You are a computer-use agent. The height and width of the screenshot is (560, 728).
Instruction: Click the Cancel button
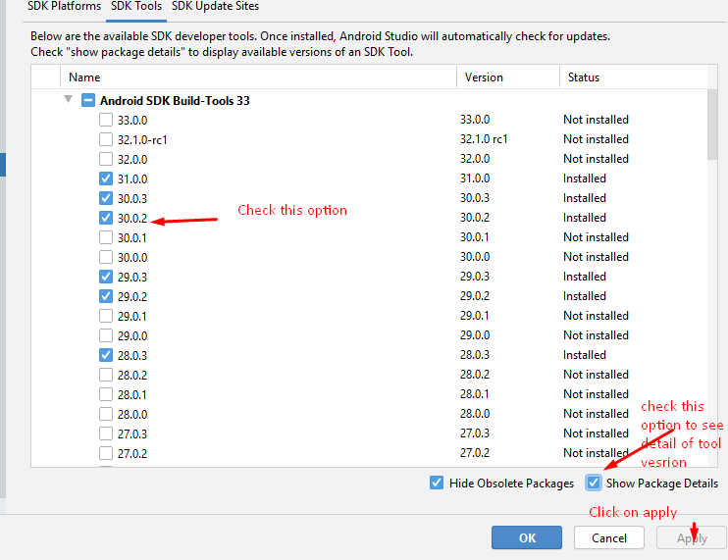click(x=609, y=537)
